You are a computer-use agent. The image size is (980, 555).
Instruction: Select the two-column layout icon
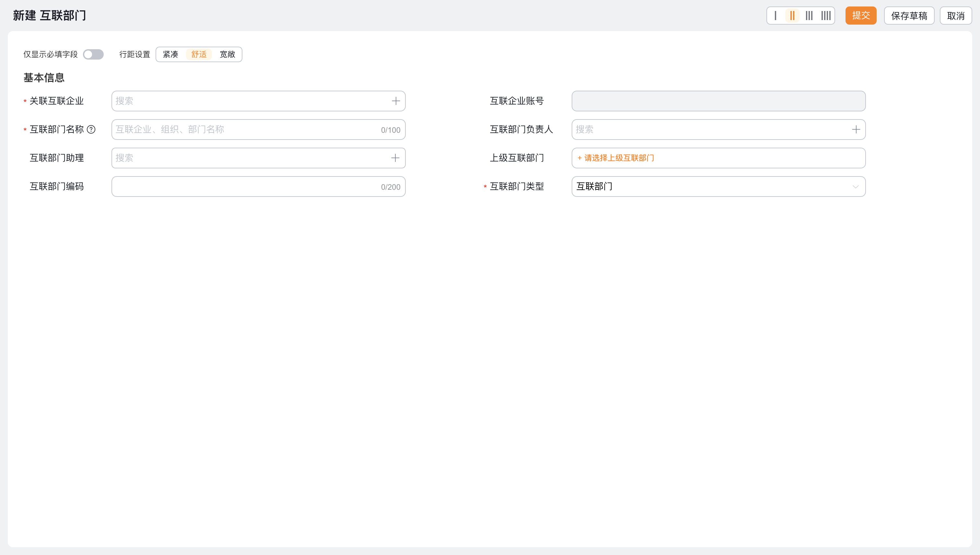coord(792,16)
